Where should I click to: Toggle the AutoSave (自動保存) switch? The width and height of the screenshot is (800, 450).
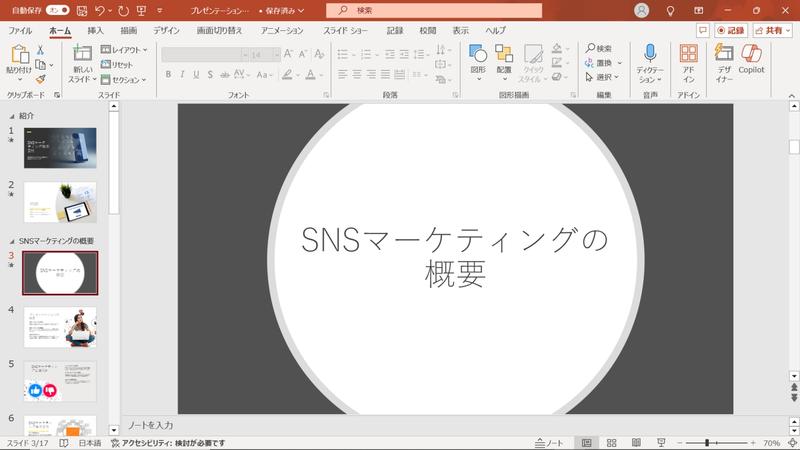pyautogui.click(x=59, y=10)
